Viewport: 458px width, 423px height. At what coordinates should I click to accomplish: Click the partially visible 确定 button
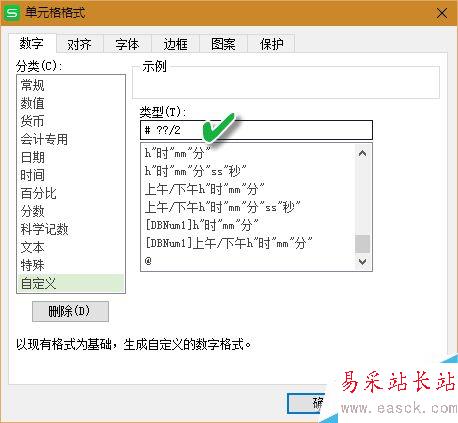(x=307, y=404)
